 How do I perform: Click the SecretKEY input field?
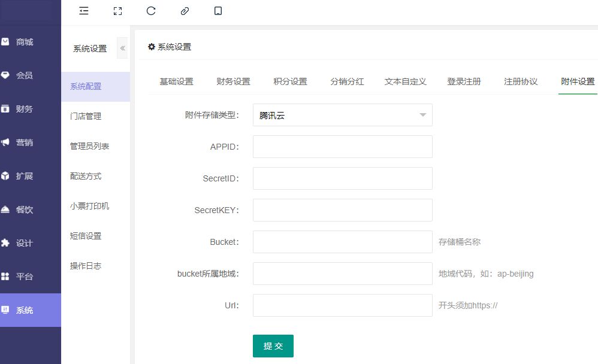point(342,210)
